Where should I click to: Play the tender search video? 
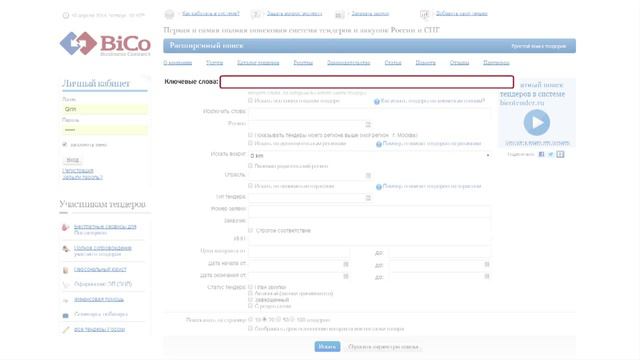tap(536, 122)
